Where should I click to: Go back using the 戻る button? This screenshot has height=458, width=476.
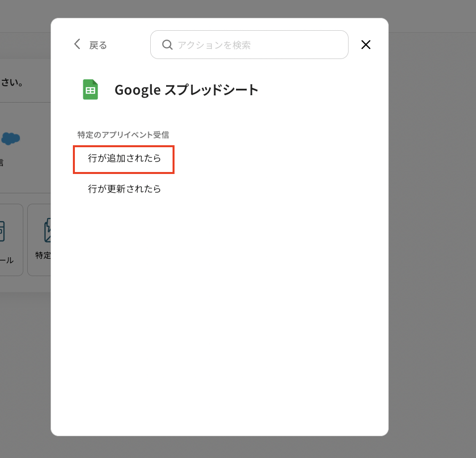point(90,45)
